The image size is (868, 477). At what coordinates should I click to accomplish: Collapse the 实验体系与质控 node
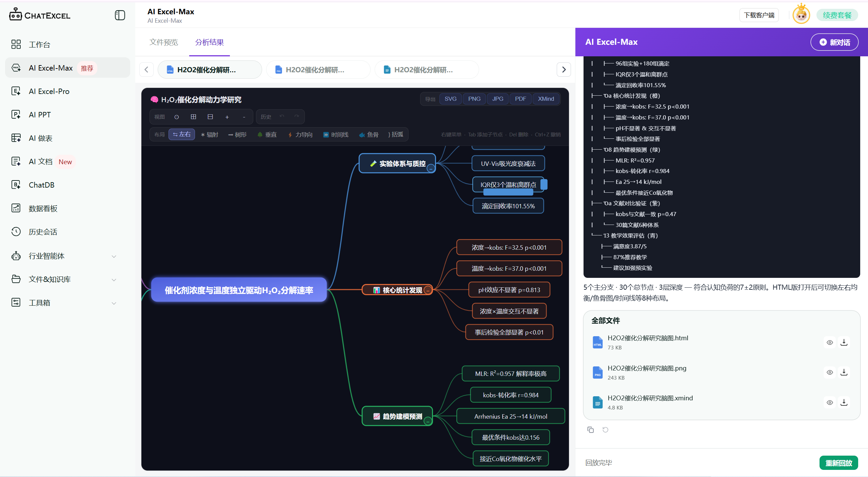[x=431, y=169]
